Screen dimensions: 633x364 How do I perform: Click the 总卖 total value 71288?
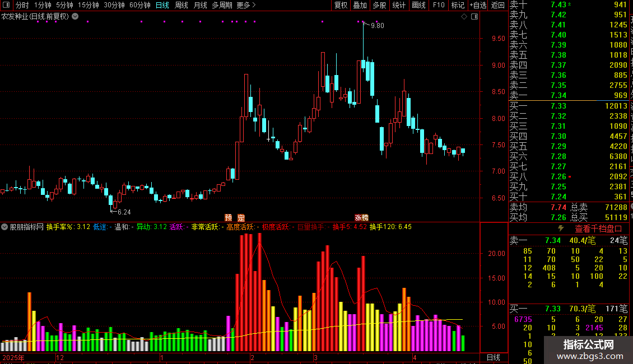click(x=616, y=207)
